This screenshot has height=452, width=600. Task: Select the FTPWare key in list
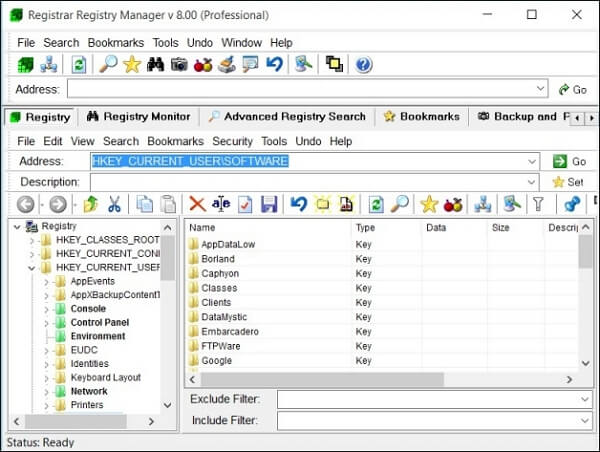[221, 346]
